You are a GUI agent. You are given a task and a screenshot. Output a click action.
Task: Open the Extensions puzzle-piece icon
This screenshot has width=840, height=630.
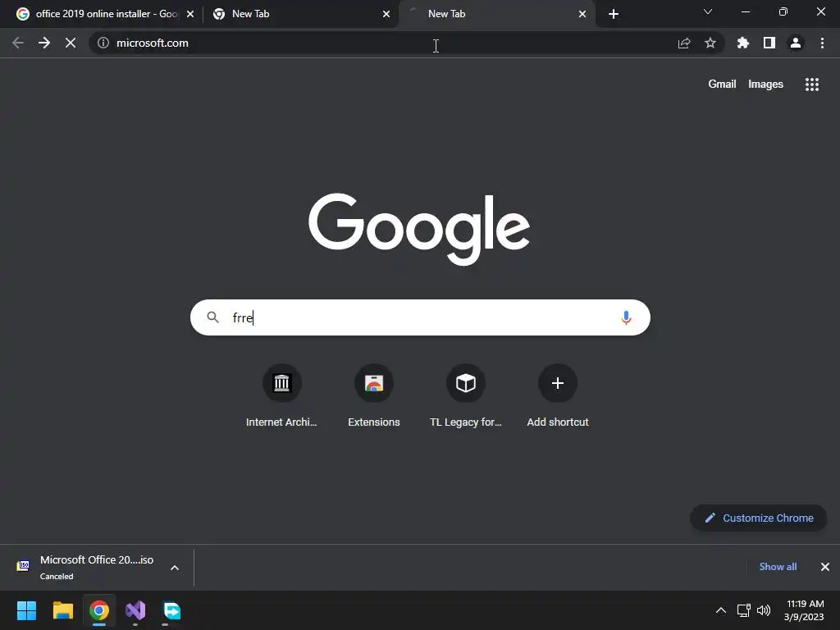point(743,43)
